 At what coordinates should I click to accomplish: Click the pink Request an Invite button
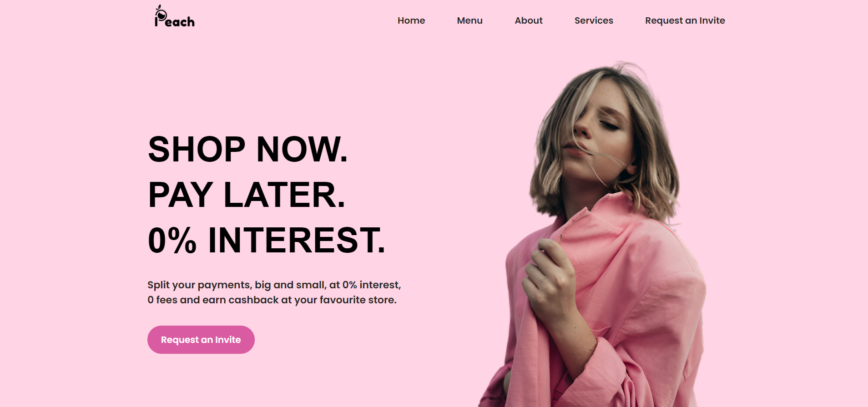[201, 340]
